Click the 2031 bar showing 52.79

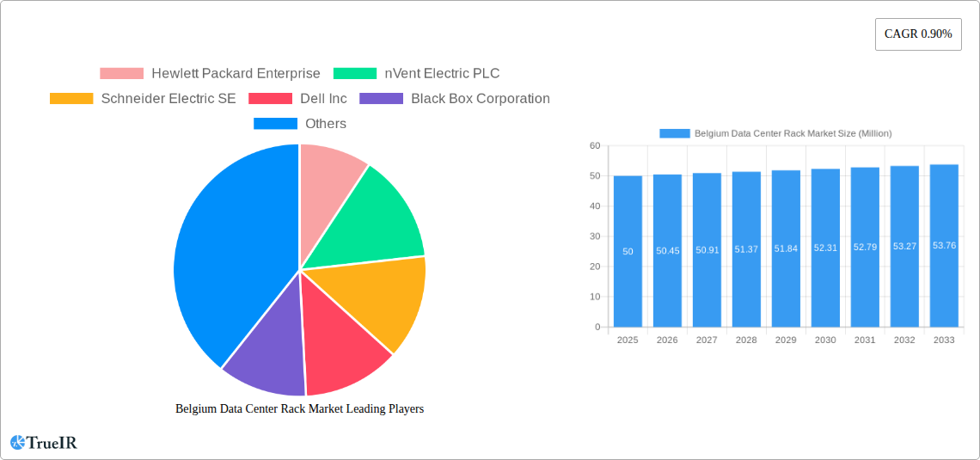865,248
